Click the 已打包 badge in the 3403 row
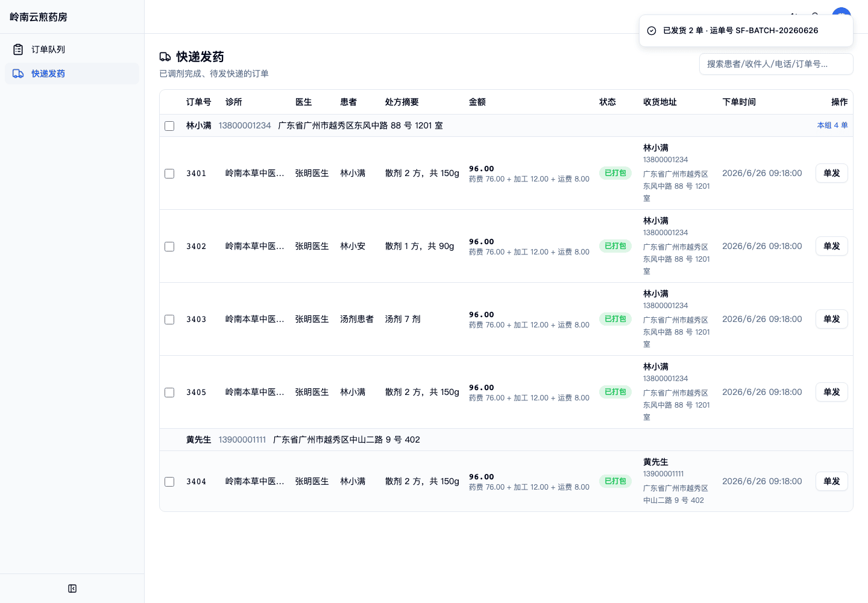 tap(615, 319)
